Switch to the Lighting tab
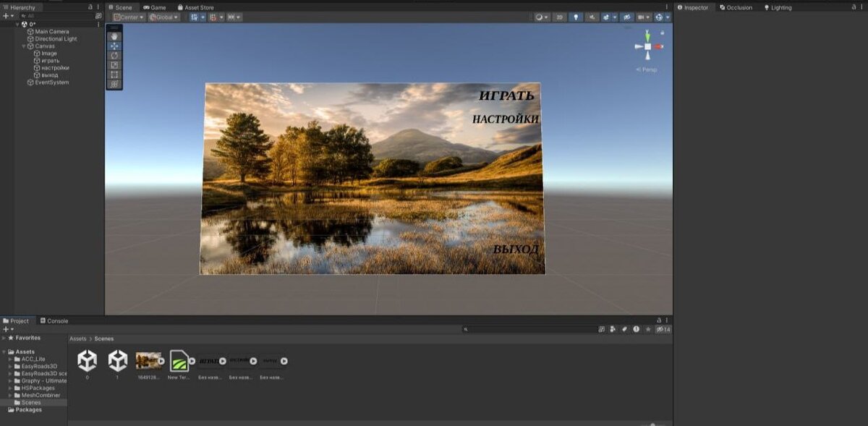868x426 pixels. [778, 7]
